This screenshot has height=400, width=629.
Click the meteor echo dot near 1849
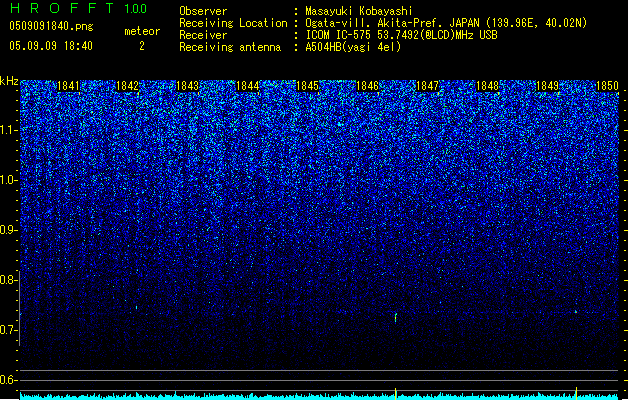tap(576, 312)
